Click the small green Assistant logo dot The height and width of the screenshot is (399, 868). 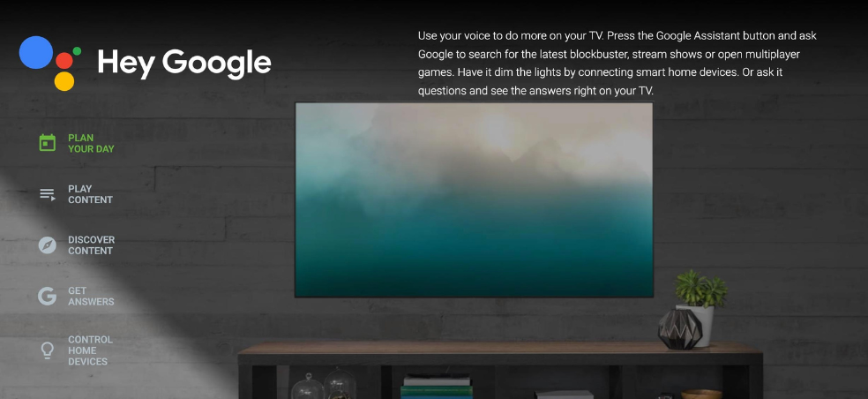pos(77,51)
